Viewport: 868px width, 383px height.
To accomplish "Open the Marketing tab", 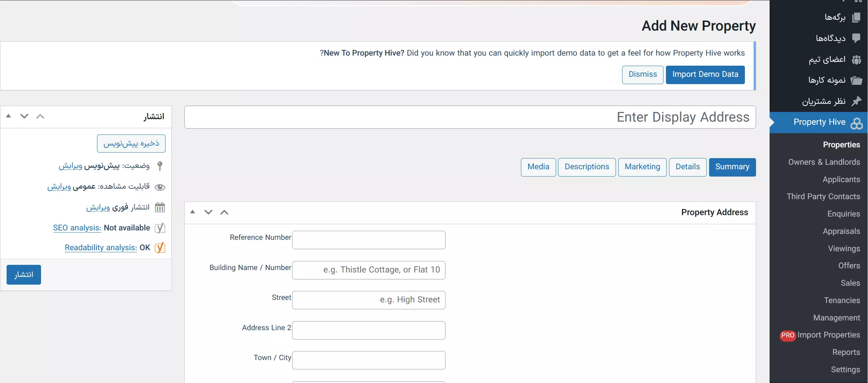I will pyautogui.click(x=642, y=167).
